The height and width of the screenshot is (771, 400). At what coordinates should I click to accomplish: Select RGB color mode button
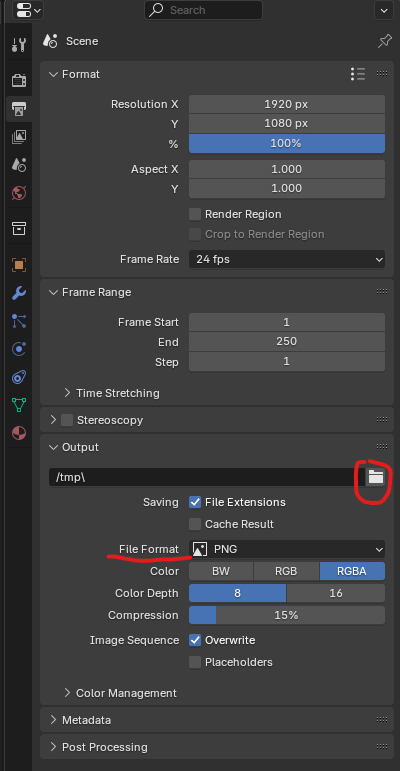point(286,571)
